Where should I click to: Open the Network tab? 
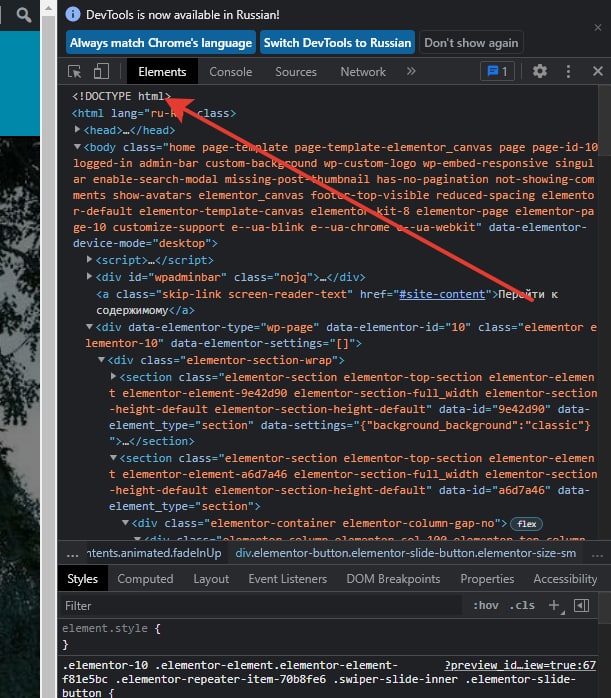tap(363, 72)
